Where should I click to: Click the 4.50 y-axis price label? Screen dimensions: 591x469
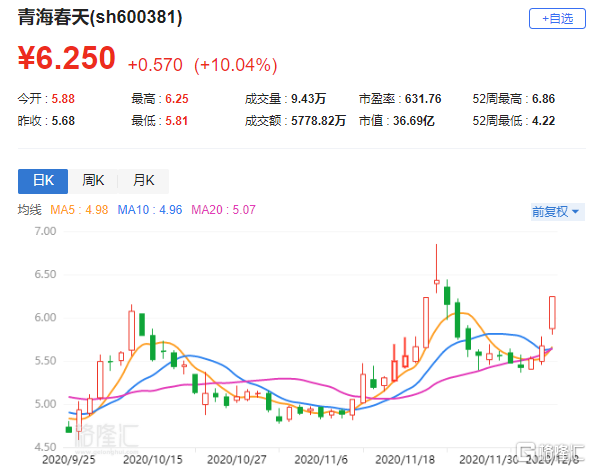(x=45, y=447)
